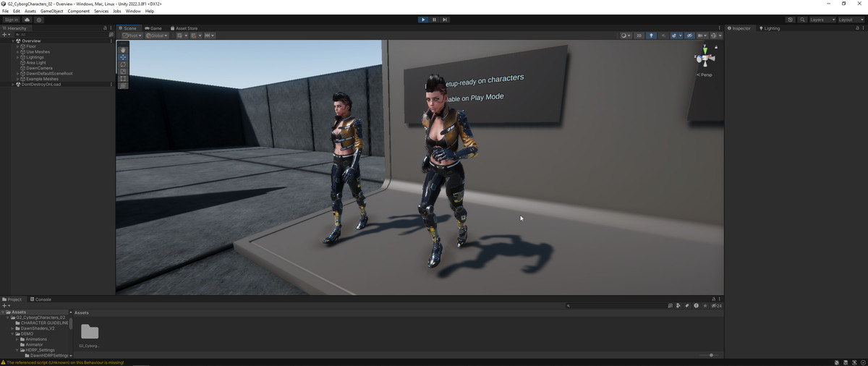Open the Component menu

click(79, 12)
